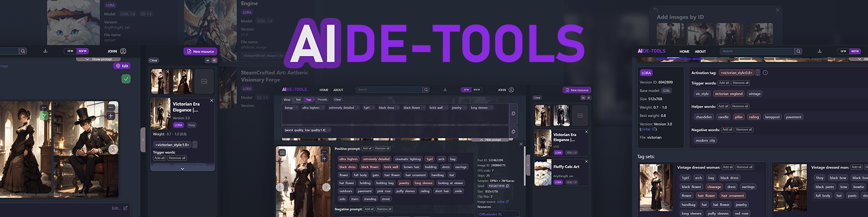Adjust the victorian_style weight stepper in the left panel
Image resolution: width=868 pixels, height=217 pixels.
click(195, 144)
